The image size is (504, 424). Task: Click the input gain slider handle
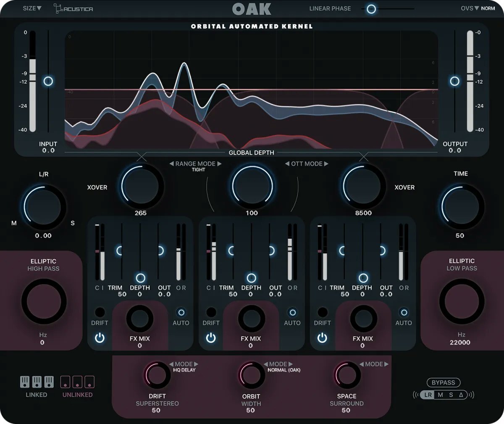pyautogui.click(x=48, y=81)
